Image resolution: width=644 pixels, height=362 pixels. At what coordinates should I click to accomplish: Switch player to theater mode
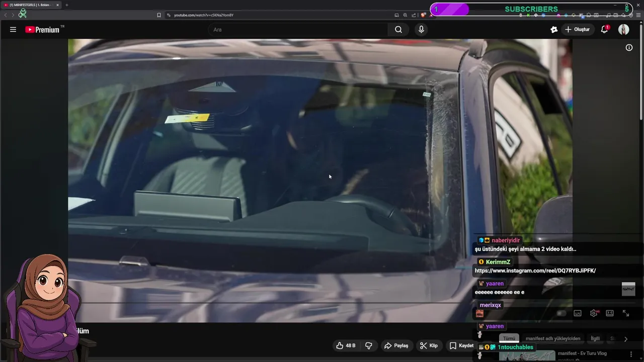coord(610,313)
